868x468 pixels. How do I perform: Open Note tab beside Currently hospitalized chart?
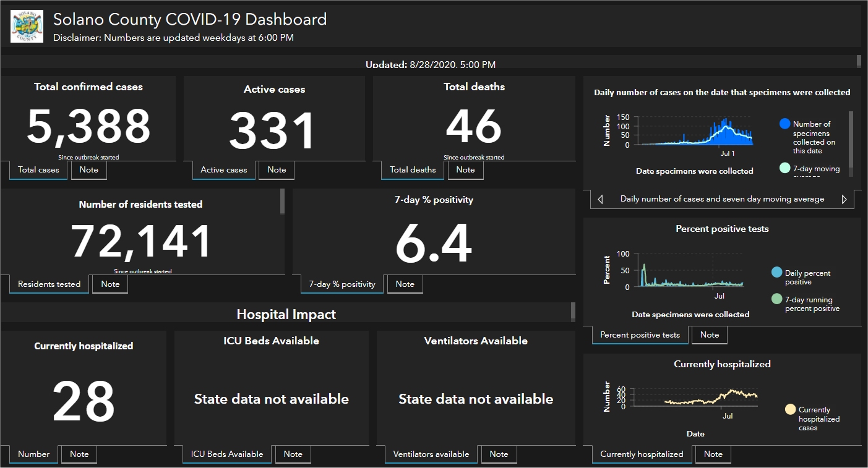tap(713, 454)
